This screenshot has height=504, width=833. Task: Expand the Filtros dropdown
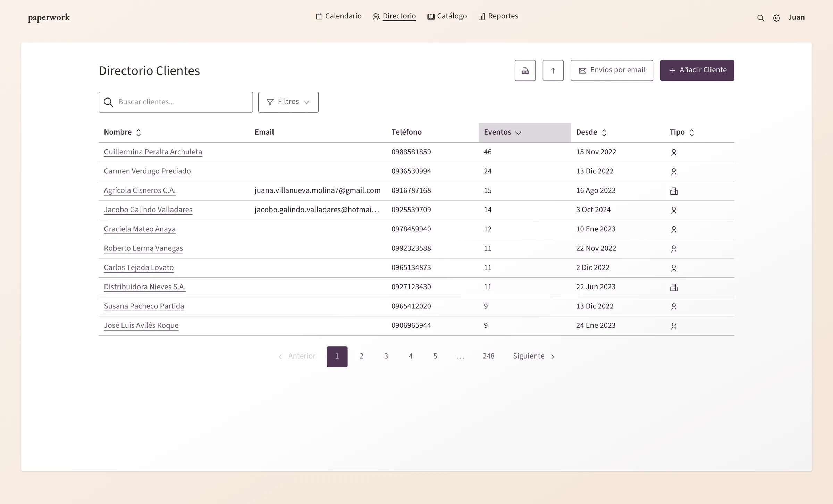288,102
